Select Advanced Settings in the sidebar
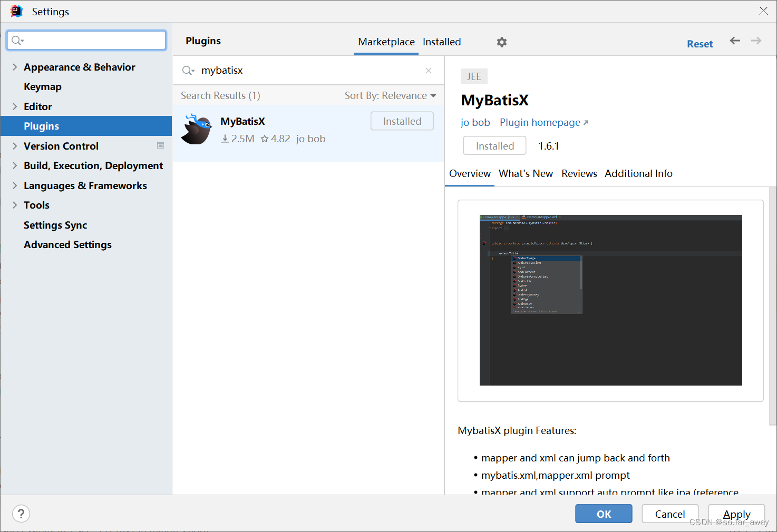Viewport: 777px width, 532px height. [67, 244]
